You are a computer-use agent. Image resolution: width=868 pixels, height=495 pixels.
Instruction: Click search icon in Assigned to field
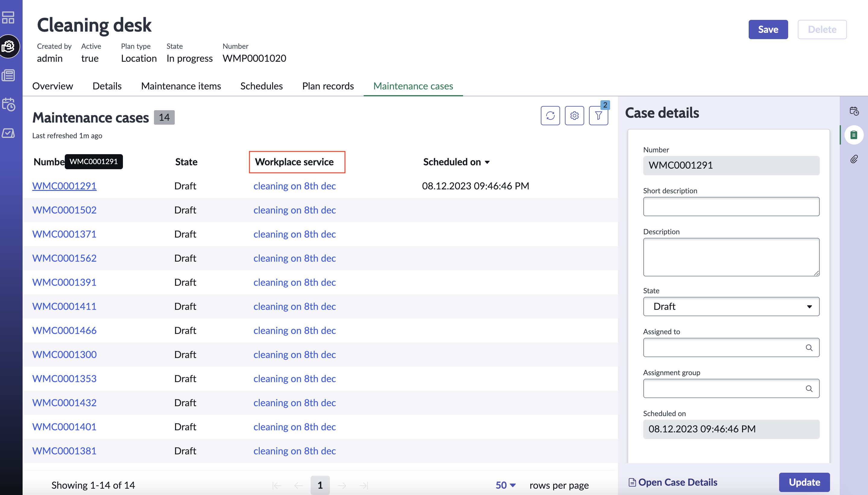pyautogui.click(x=809, y=347)
